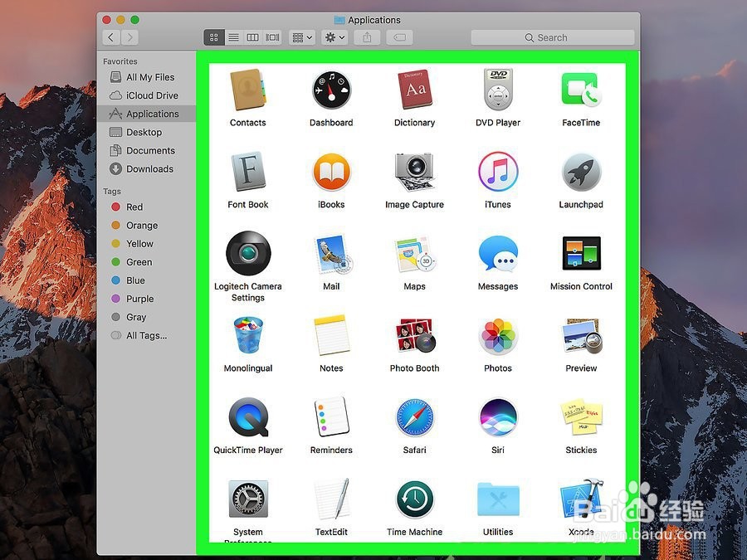Select the TextEdit icon
The image size is (747, 560).
click(331, 499)
